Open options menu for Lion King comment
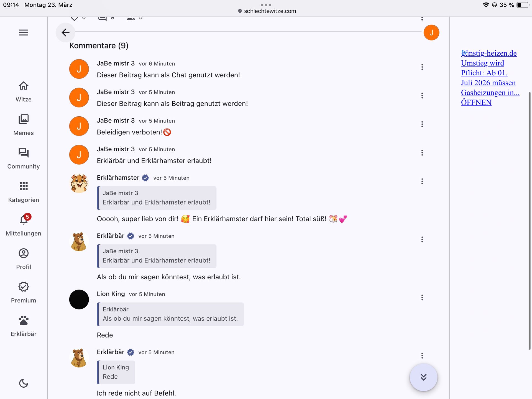 coord(422,298)
